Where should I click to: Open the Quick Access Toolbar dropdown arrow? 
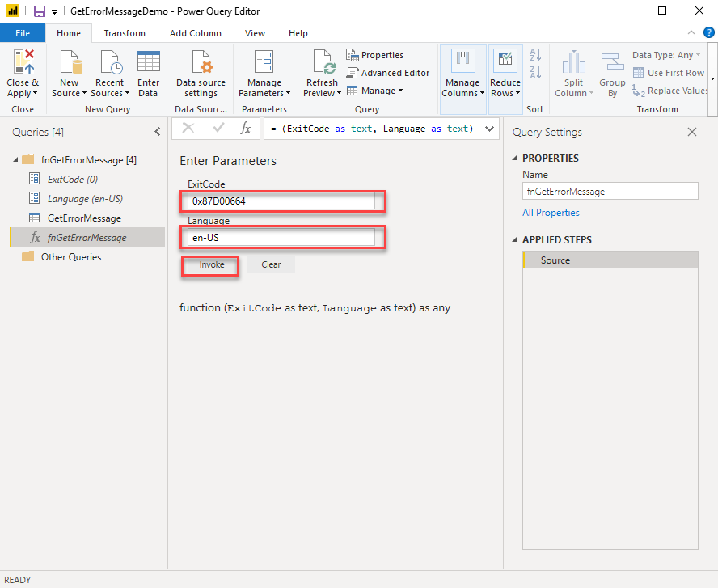point(54,12)
